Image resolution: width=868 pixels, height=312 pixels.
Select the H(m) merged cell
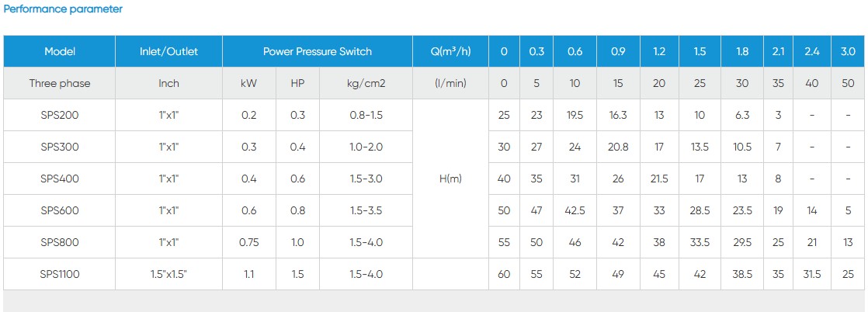coord(450,179)
